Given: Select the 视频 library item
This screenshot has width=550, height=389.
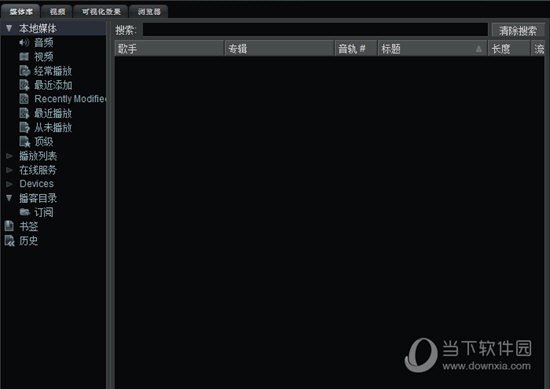Looking at the screenshot, I should (43, 56).
